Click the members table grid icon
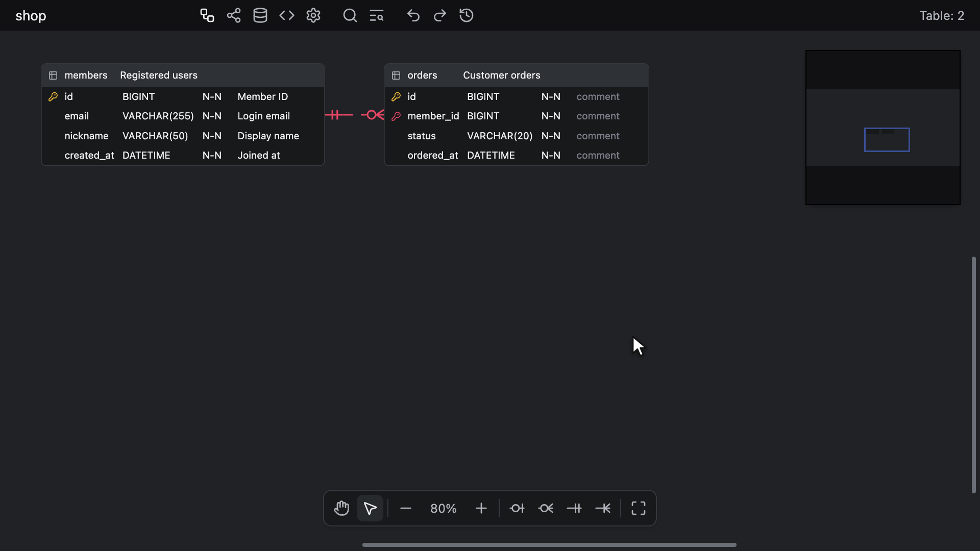Screen dimensions: 980x551 pos(53,76)
